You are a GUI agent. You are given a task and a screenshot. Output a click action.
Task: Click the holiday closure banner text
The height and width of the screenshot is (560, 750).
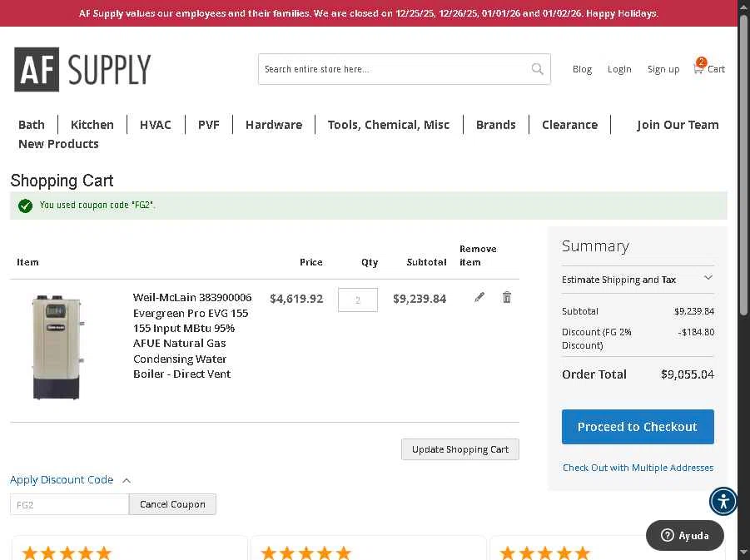tap(368, 13)
